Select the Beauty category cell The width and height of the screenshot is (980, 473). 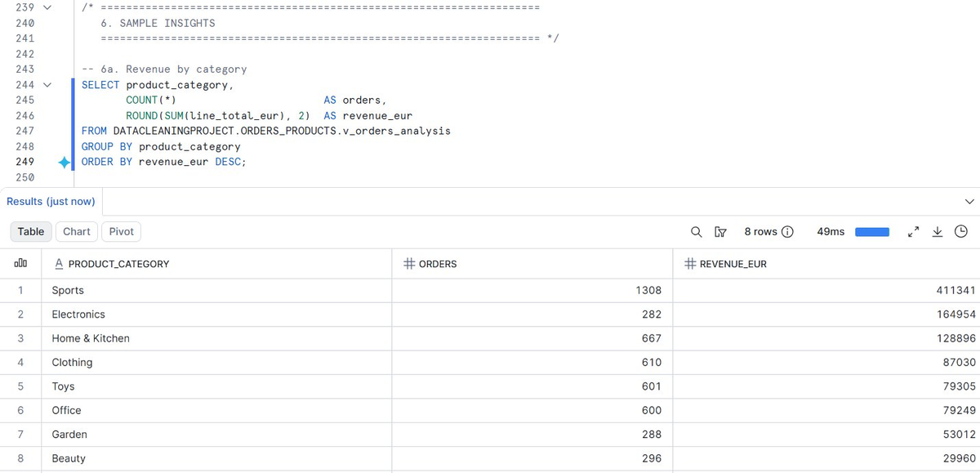(216, 458)
